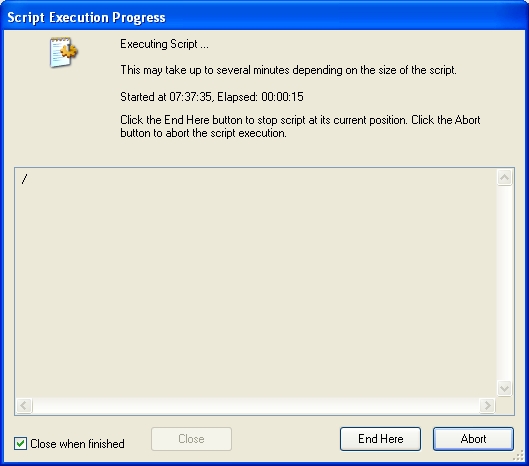529x466 pixels.
Task: Click the horizontal scrollbar track of output
Action: 256,405
